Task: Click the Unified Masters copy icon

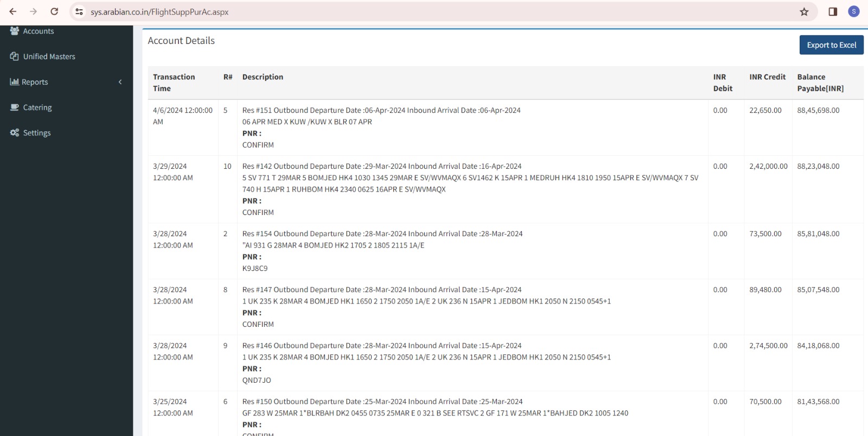Action: [15, 56]
